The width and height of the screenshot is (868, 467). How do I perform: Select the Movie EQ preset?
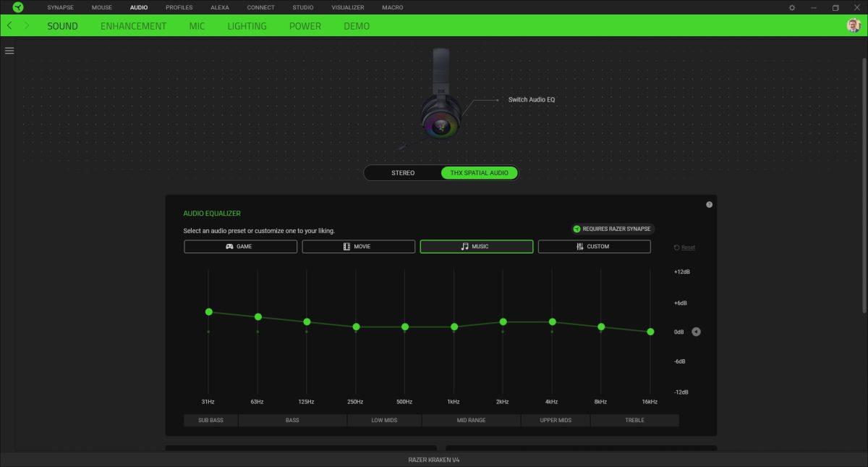click(358, 246)
